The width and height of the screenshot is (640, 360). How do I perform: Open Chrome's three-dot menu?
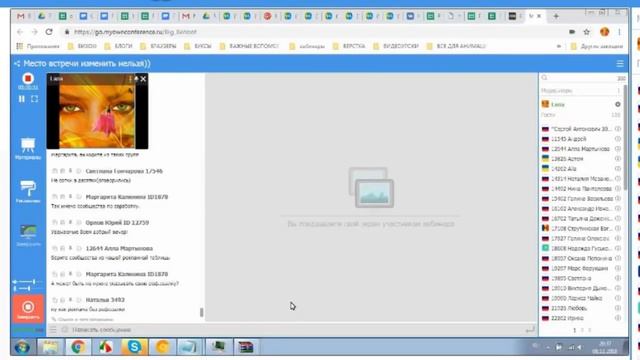(x=619, y=32)
